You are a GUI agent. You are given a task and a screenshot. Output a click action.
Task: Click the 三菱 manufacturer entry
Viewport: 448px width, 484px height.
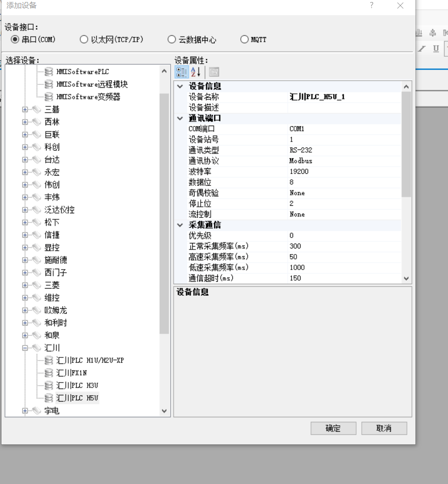52,285
